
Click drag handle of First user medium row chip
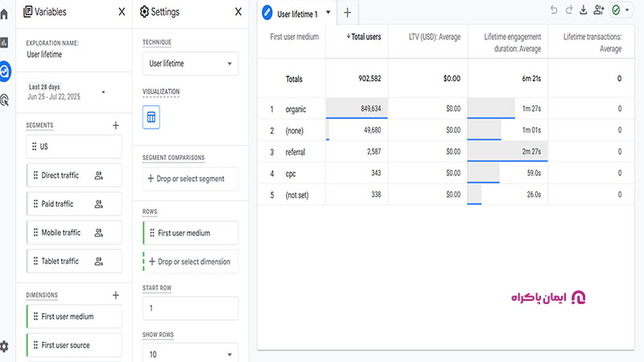tap(152, 233)
